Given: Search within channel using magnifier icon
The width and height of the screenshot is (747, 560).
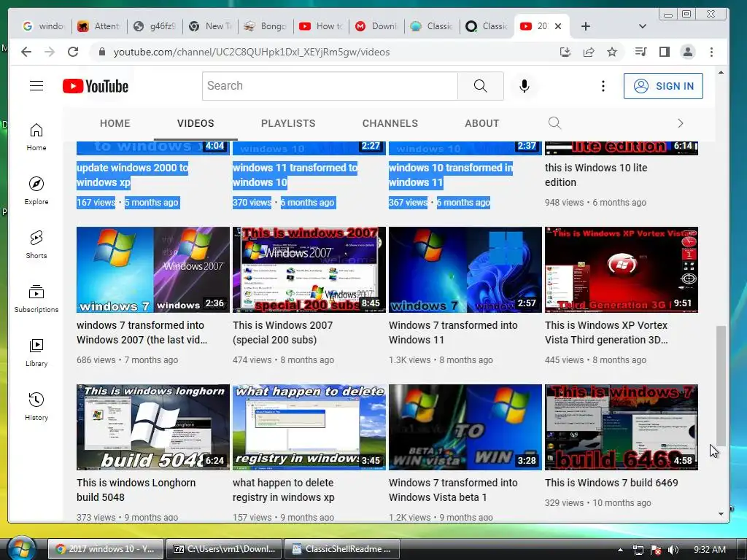Looking at the screenshot, I should pos(554,122).
